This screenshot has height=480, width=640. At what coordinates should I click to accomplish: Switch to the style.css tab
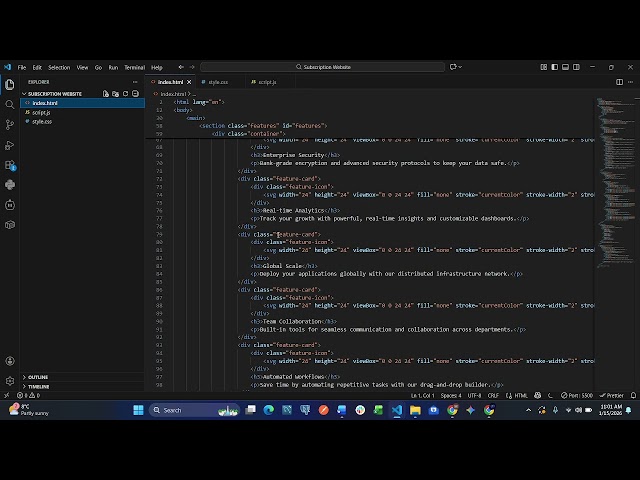pyautogui.click(x=218, y=82)
